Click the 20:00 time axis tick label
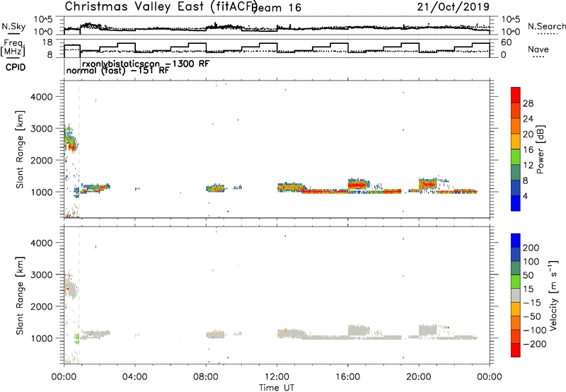Viewport: 566px width, 392px height. (x=418, y=377)
